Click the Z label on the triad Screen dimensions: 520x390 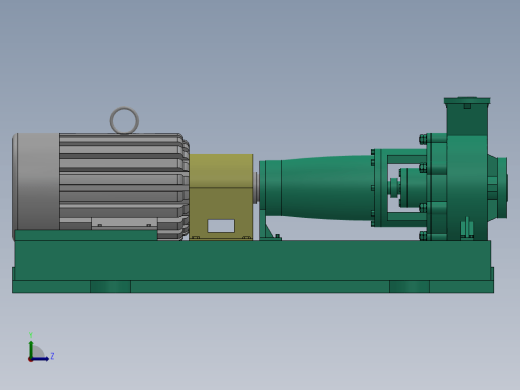click(x=52, y=356)
